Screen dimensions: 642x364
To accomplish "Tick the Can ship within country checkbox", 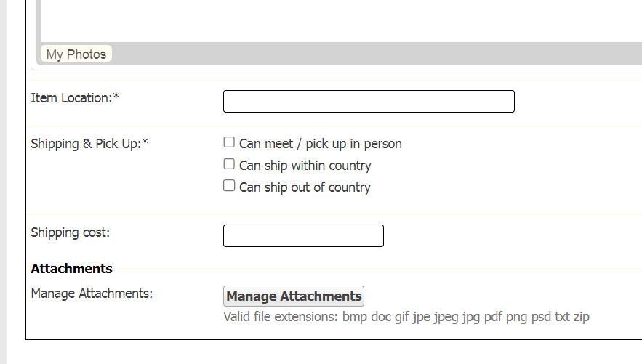I will click(229, 164).
